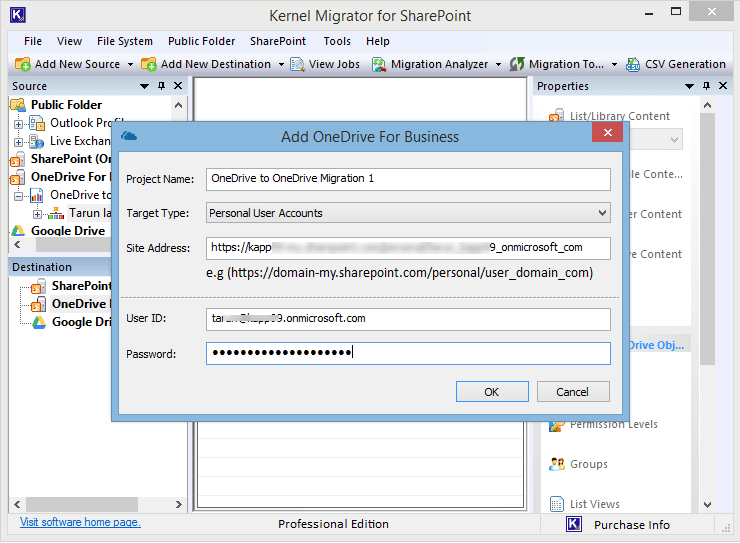Open the Add New Source dropdown arrow
740x543 pixels.
pos(130,65)
